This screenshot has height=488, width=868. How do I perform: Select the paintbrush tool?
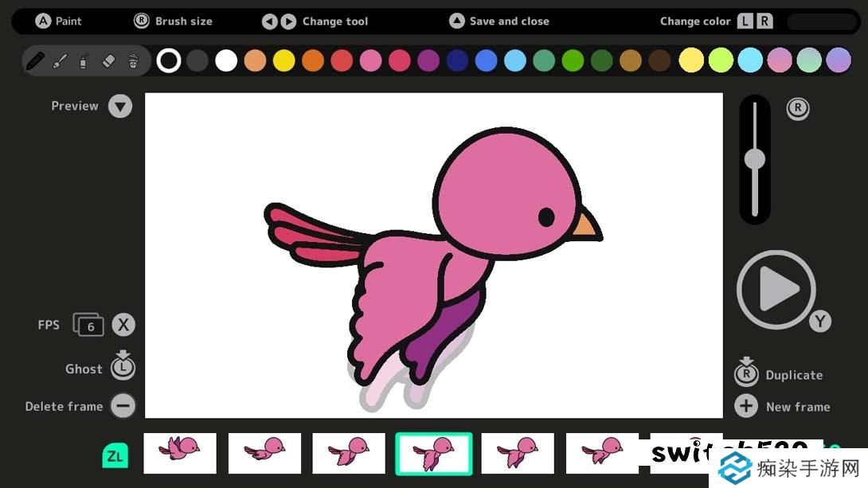pyautogui.click(x=60, y=61)
